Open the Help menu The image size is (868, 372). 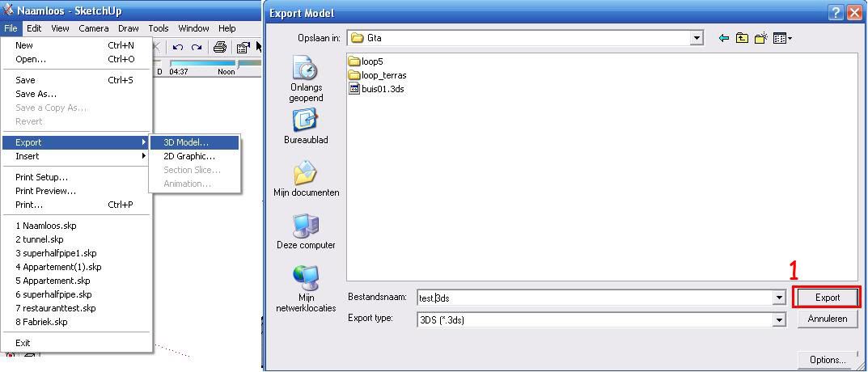pyautogui.click(x=227, y=28)
